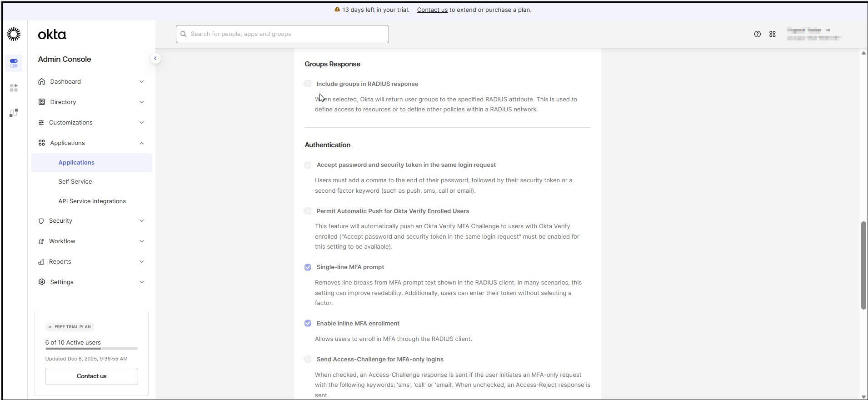Uncheck Single-line MFA prompt checkbox
Image resolution: width=868 pixels, height=400 pixels.
click(308, 267)
